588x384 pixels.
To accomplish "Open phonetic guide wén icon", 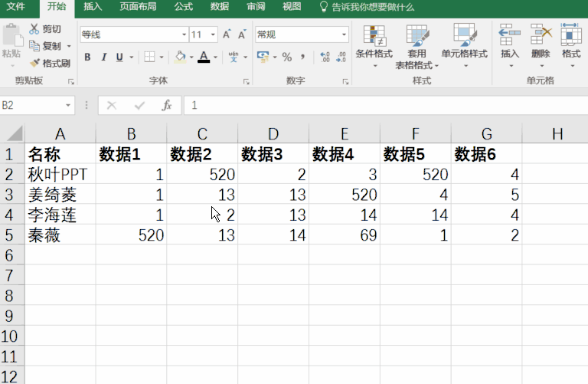I will [x=234, y=57].
